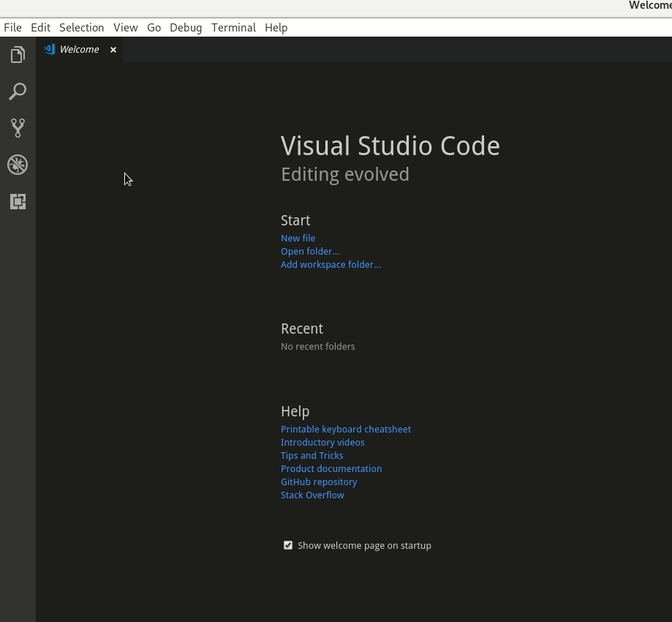
Task: Open the Debug menu in the menu bar
Action: pos(186,27)
